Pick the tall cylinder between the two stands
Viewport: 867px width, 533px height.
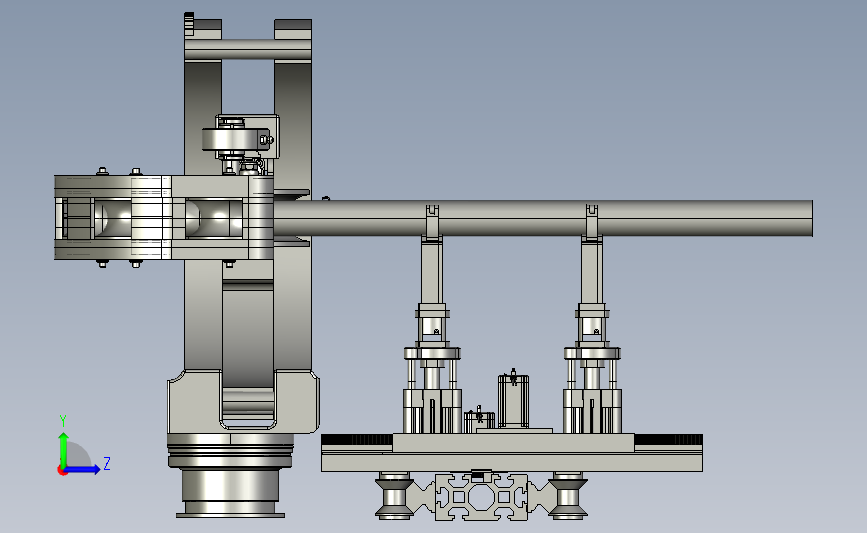tap(513, 400)
